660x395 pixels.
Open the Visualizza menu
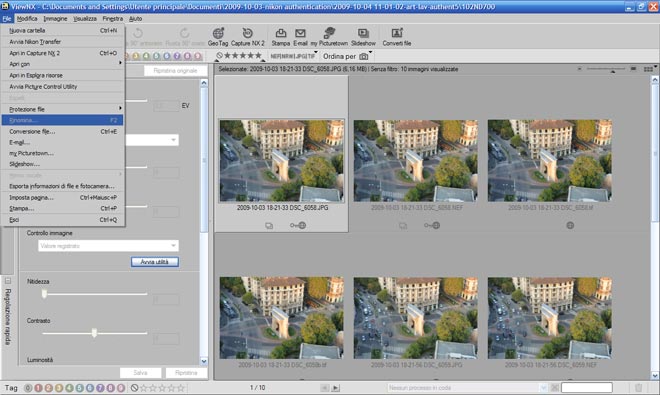85,19
